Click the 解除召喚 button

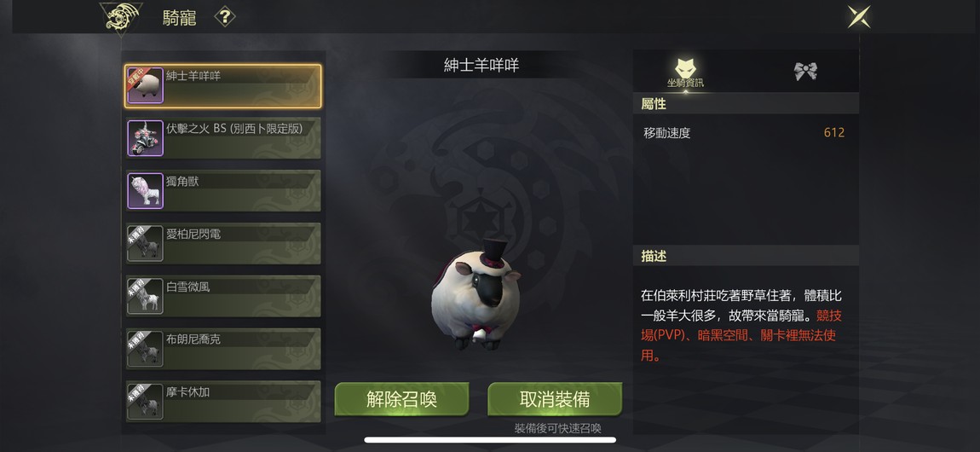tap(402, 399)
